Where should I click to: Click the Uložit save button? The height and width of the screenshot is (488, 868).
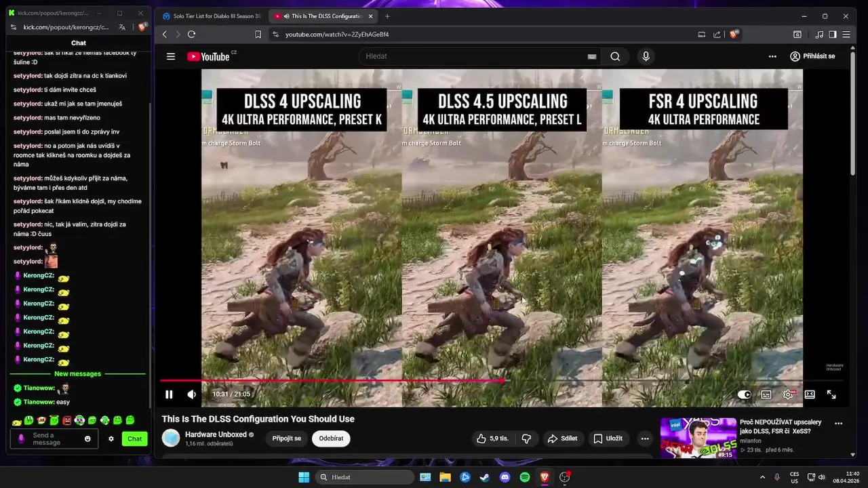click(x=608, y=439)
